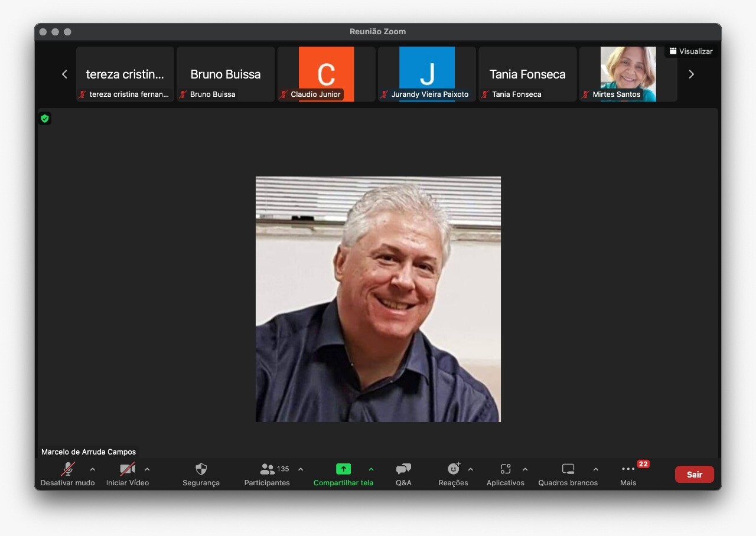Click the green encryption shield icon

pos(45,119)
